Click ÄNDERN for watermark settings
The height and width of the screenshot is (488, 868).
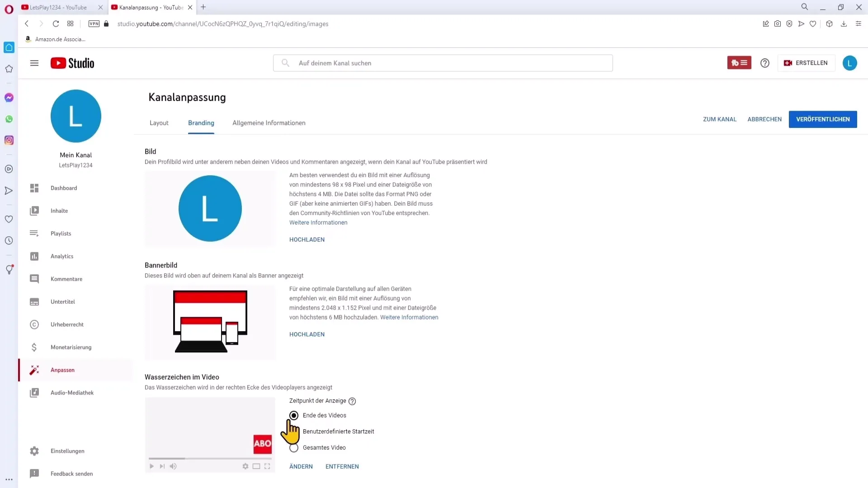pos(302,467)
